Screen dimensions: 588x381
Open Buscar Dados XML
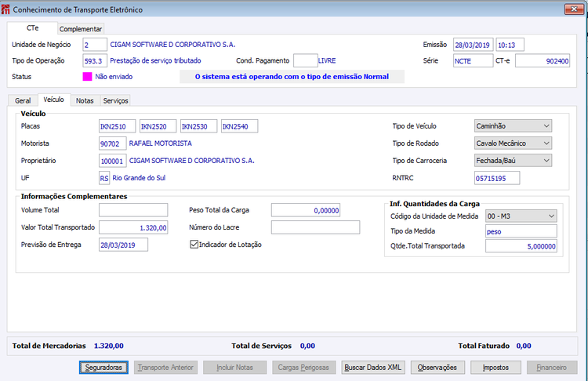point(372,368)
